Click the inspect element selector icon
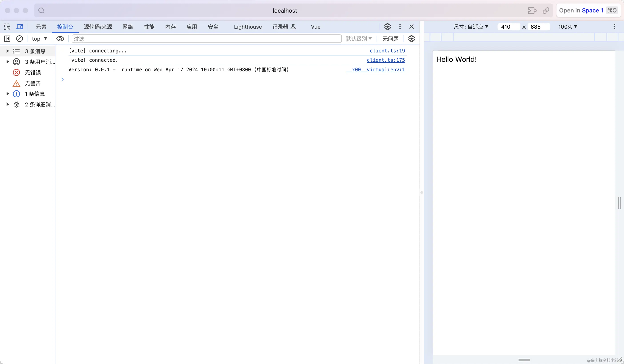 pos(7,27)
